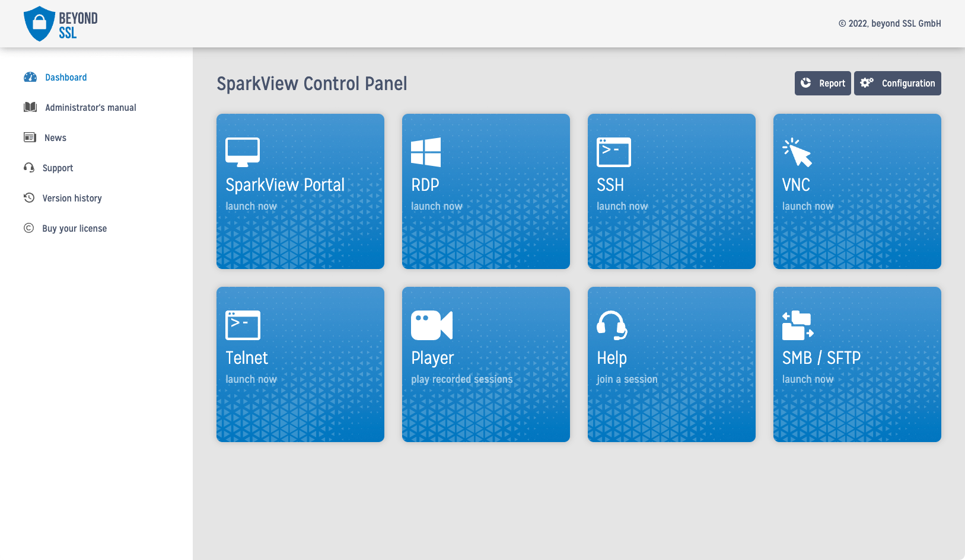Open the Administrator's manual link
This screenshot has height=560, width=965.
[x=91, y=108]
